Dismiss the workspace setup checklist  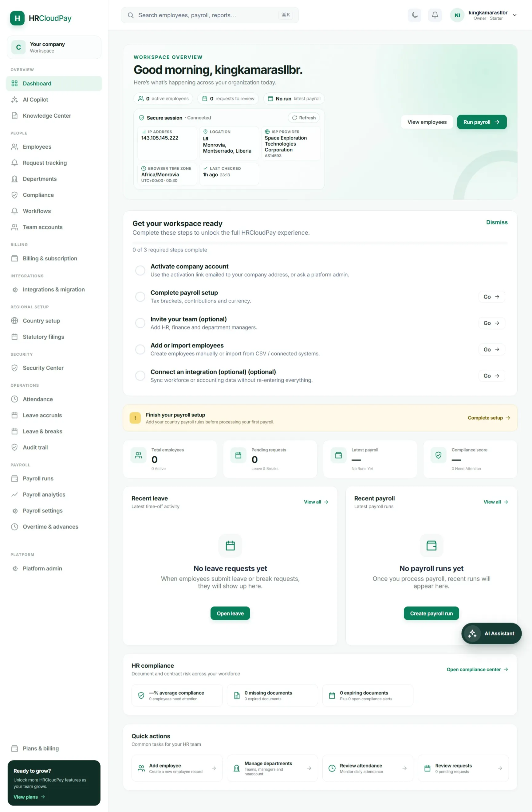497,222
